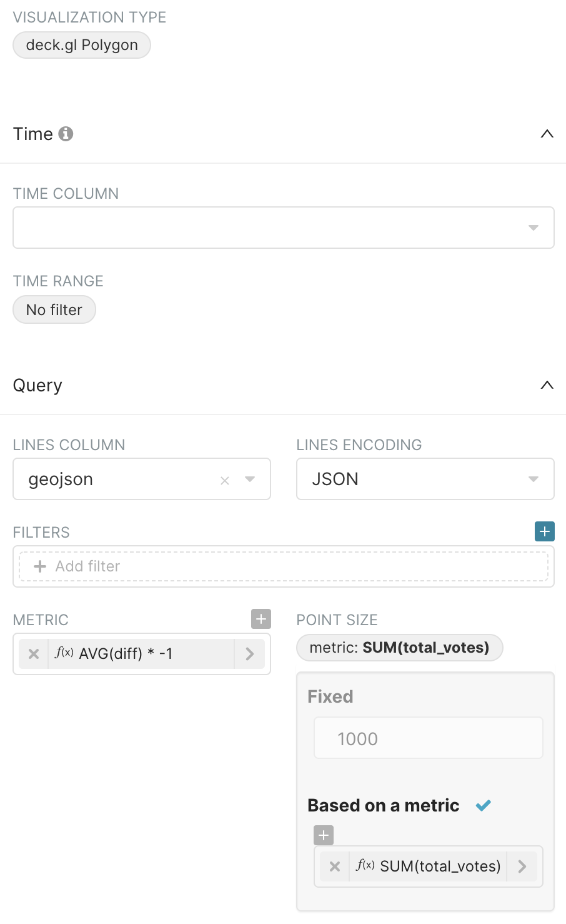
Task: Click the deck.gl Polygon visualization type
Action: 82,45
